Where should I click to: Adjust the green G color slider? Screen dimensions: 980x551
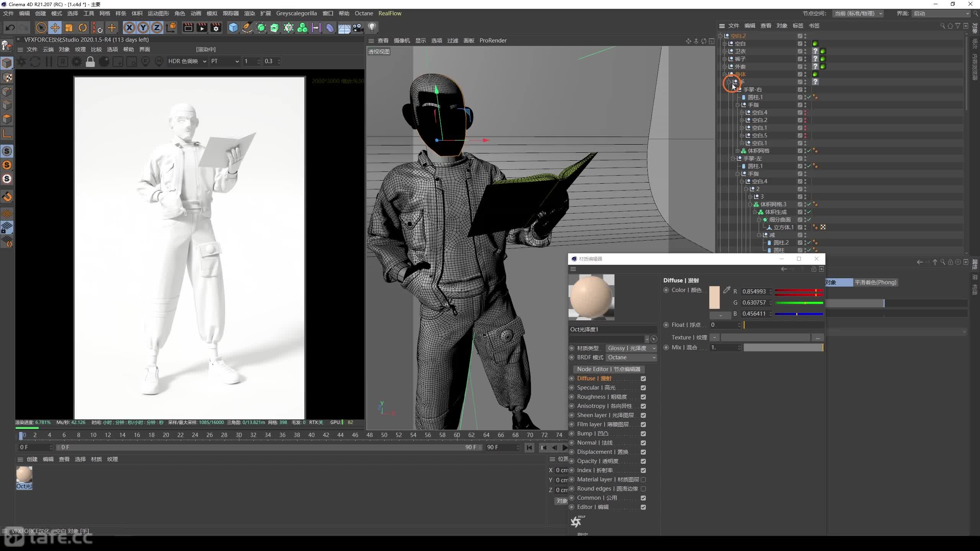point(799,303)
